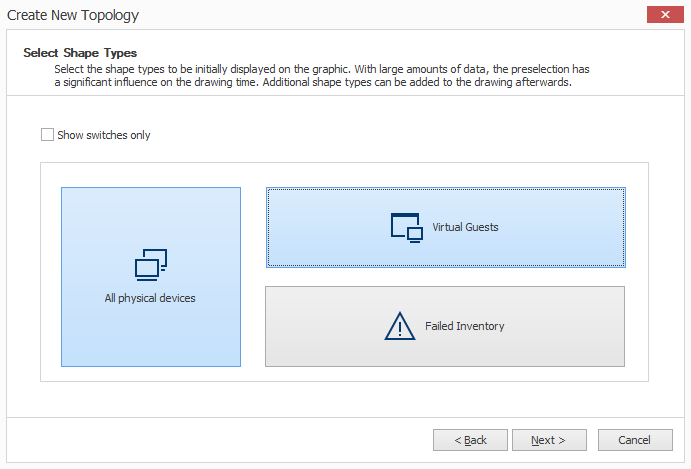The image size is (691, 469).
Task: Click the 'Virtual Guests' text label
Action: coord(465,227)
